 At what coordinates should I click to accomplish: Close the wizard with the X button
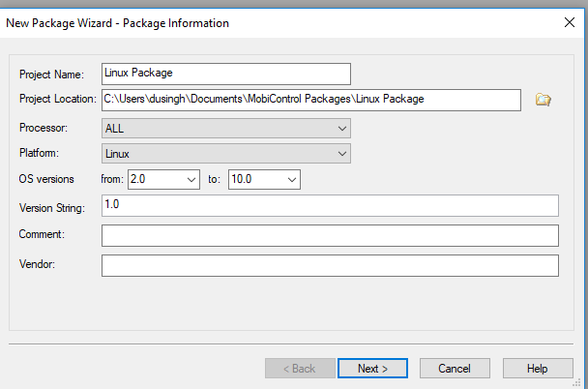[568, 21]
